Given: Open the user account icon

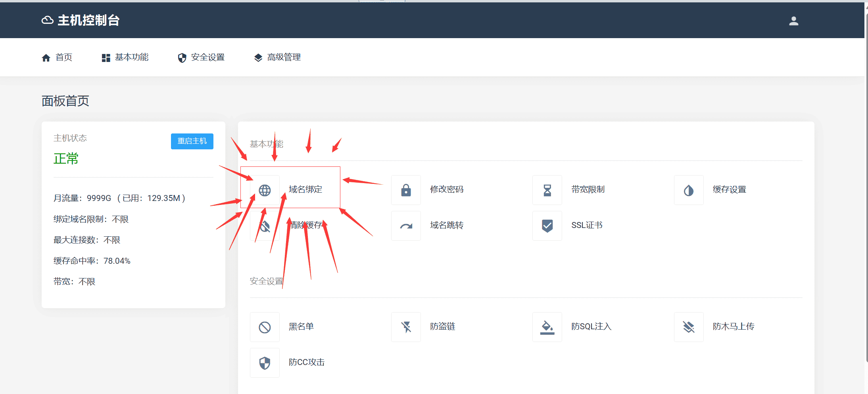Looking at the screenshot, I should [793, 21].
